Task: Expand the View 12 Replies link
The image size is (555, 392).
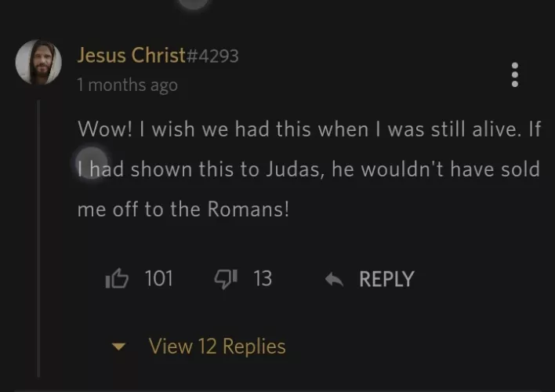Action: coord(217,346)
